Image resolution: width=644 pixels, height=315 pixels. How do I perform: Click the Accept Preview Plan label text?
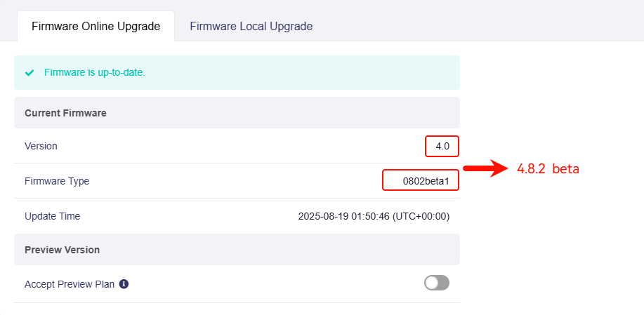[69, 284]
